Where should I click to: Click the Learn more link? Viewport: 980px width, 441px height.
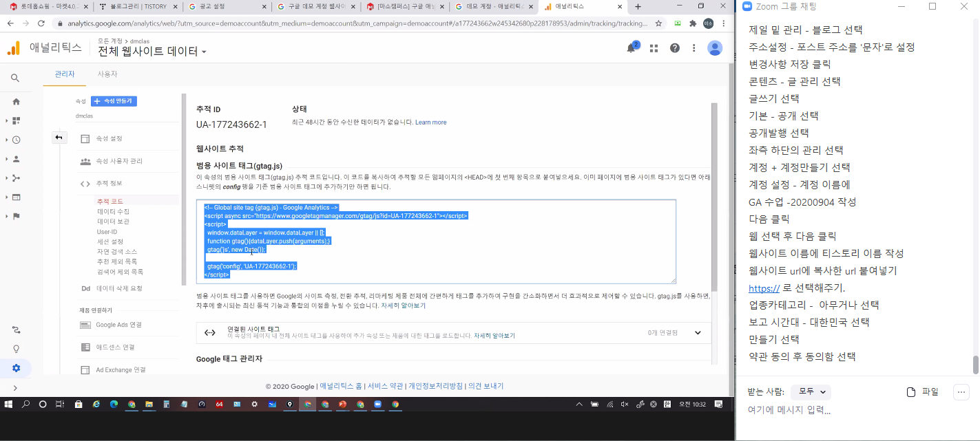click(x=430, y=122)
